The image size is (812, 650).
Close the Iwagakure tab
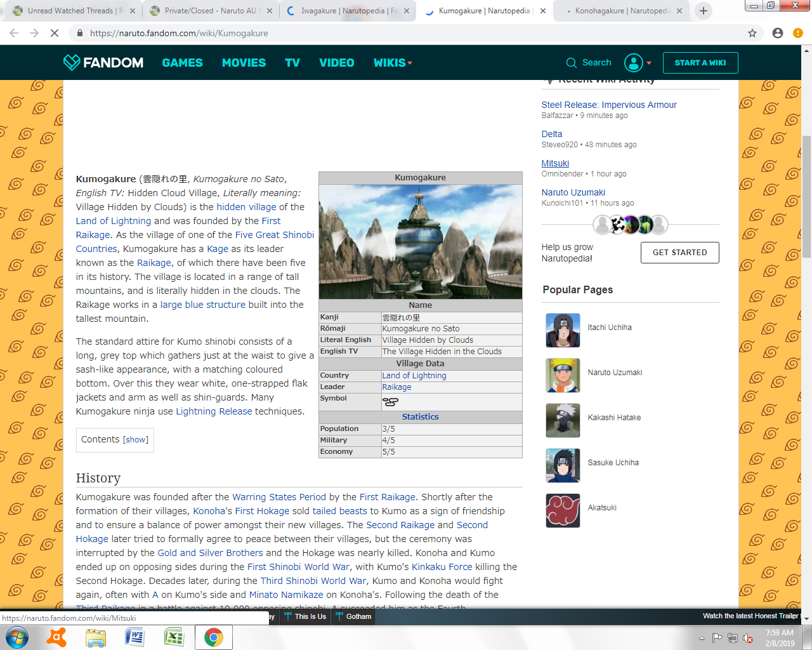(x=406, y=11)
